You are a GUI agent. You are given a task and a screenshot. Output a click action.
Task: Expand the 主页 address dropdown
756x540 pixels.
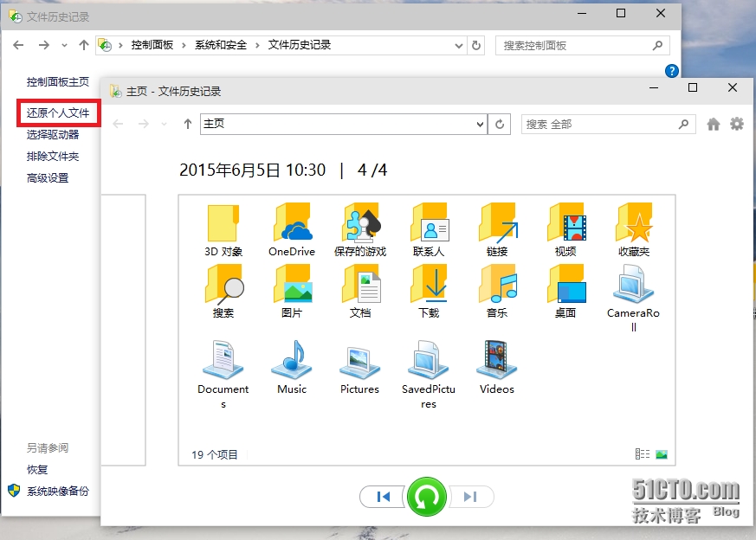tap(480, 125)
